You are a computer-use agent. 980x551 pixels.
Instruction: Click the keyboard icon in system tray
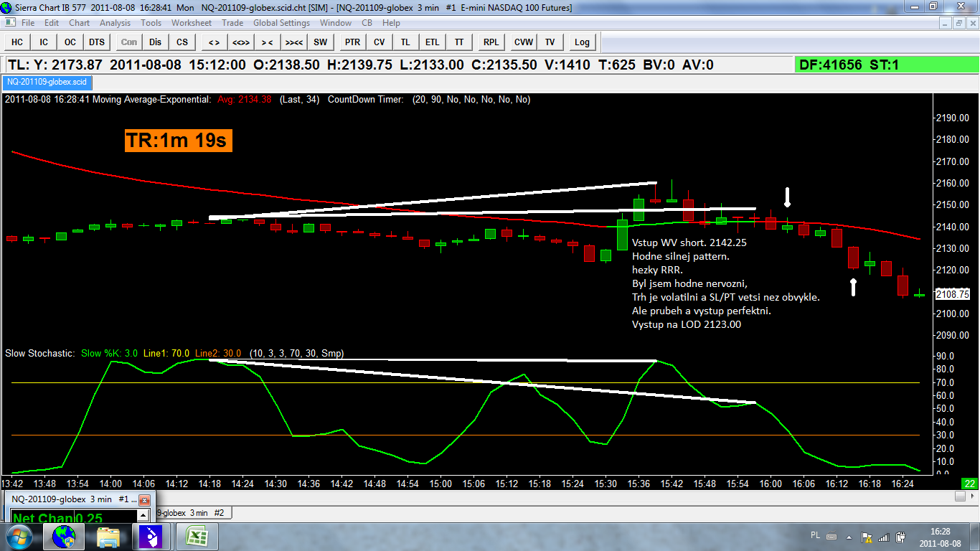point(831,537)
